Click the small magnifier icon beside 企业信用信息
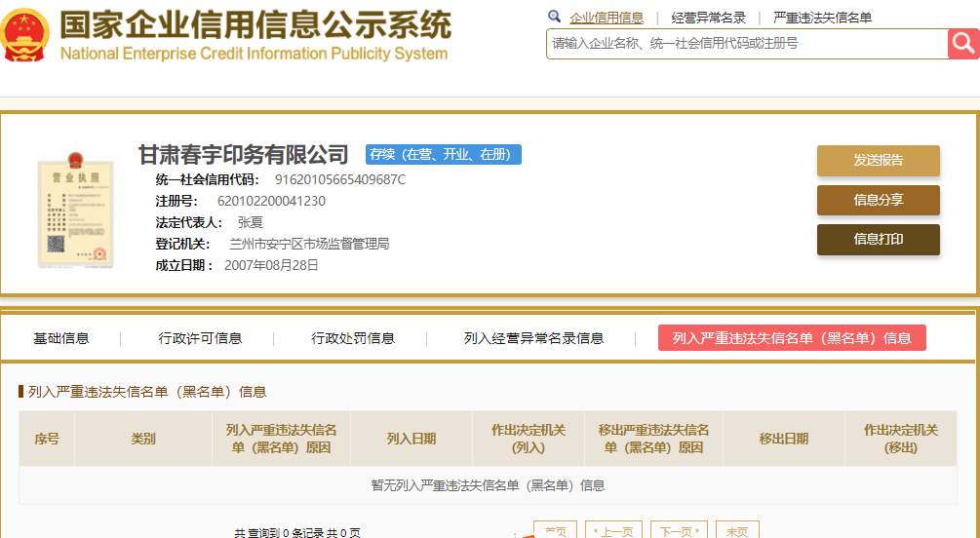The width and height of the screenshot is (980, 538). 555,17
